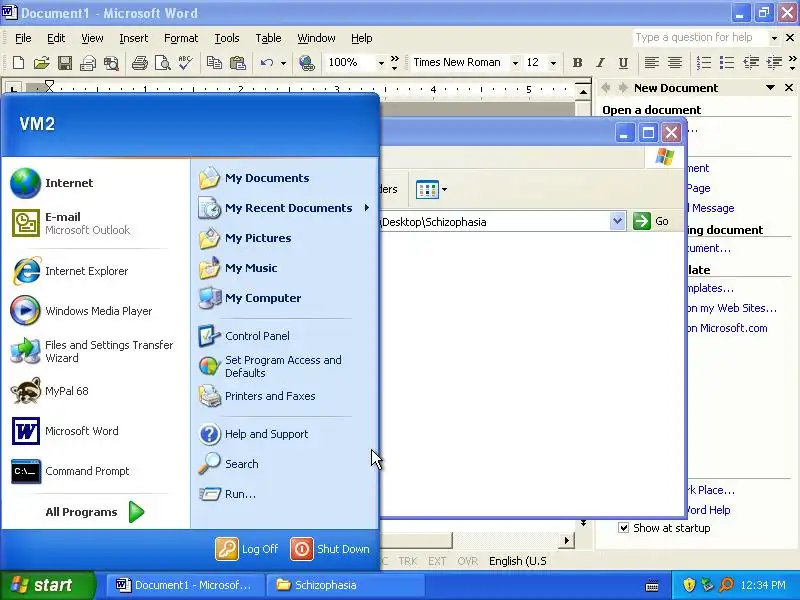This screenshot has width=800, height=600.
Task: Click the Copy icon in Word toolbar
Action: point(214,63)
